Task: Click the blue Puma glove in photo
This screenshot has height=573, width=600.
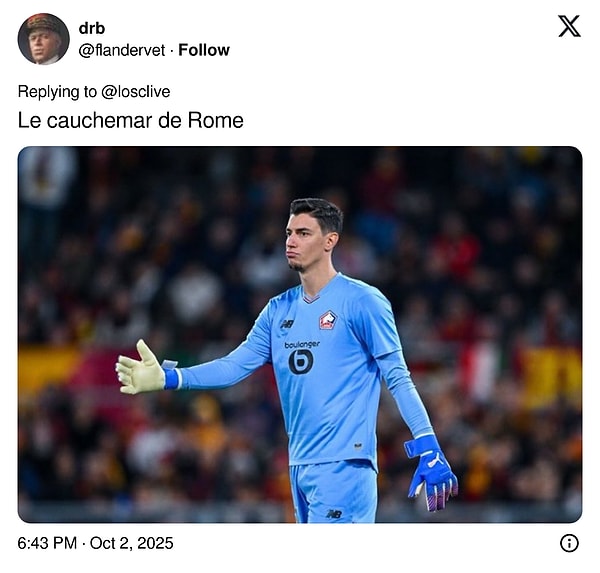Action: (432, 473)
